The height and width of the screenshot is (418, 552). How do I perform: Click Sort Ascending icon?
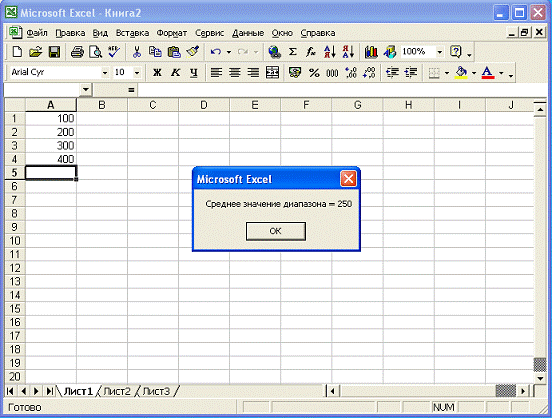(330, 52)
